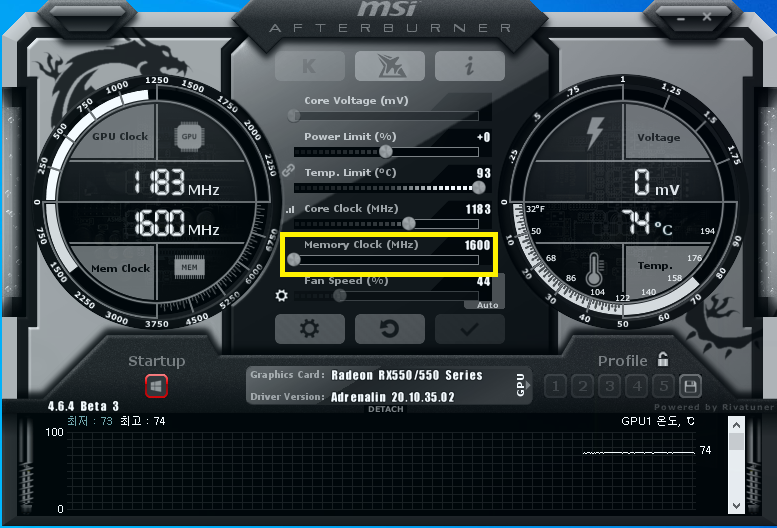
Task: Click the Adrenalin 20.10.35.02 driver version
Action: pyautogui.click(x=392, y=397)
